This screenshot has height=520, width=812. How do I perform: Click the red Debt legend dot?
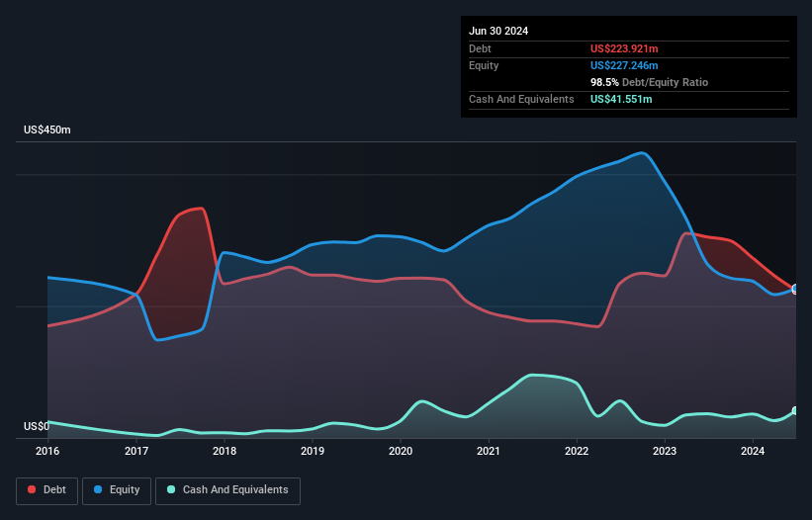click(x=32, y=489)
